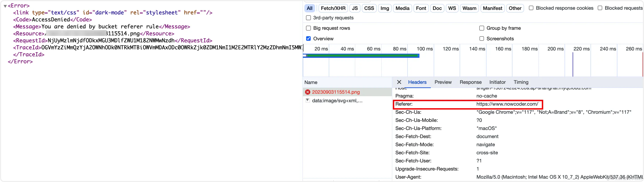Close the request details panel
Image resolution: width=644 pixels, height=182 pixels.
399,82
